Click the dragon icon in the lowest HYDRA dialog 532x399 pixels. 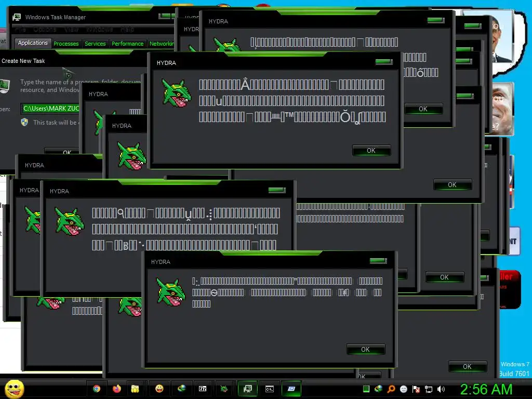(170, 292)
